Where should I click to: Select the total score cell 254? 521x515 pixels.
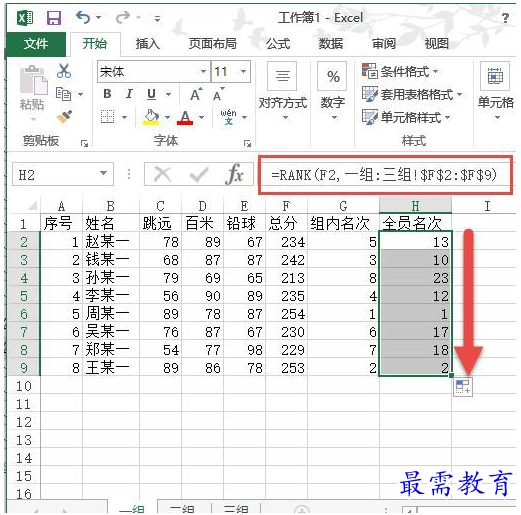pyautogui.click(x=286, y=314)
